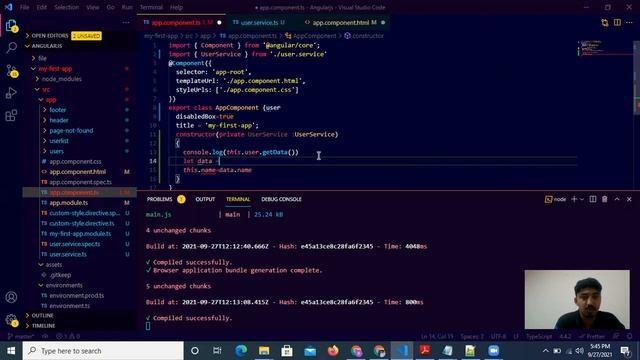This screenshot has width=640, height=360.
Task: Collapse the ANGULARJS workspace section
Action: (80, 46)
